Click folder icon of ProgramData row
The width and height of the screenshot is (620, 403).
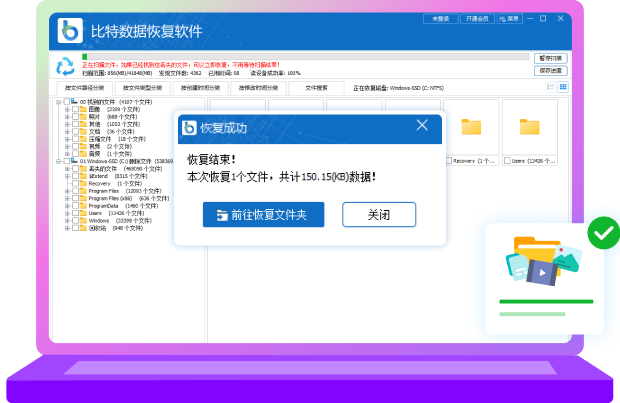pyautogui.click(x=83, y=206)
